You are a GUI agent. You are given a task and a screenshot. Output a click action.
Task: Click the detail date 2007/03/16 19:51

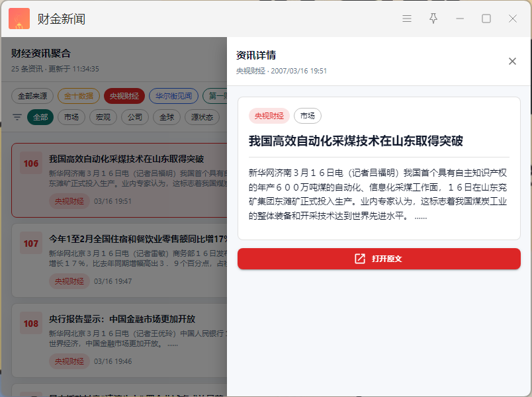pos(298,71)
